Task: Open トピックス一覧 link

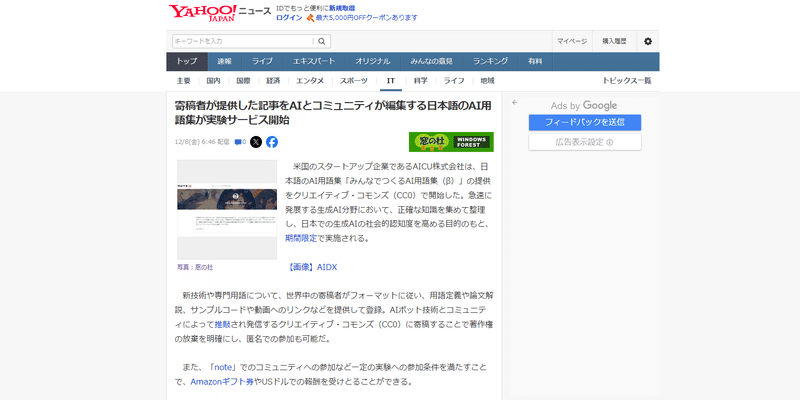Action: tap(627, 81)
